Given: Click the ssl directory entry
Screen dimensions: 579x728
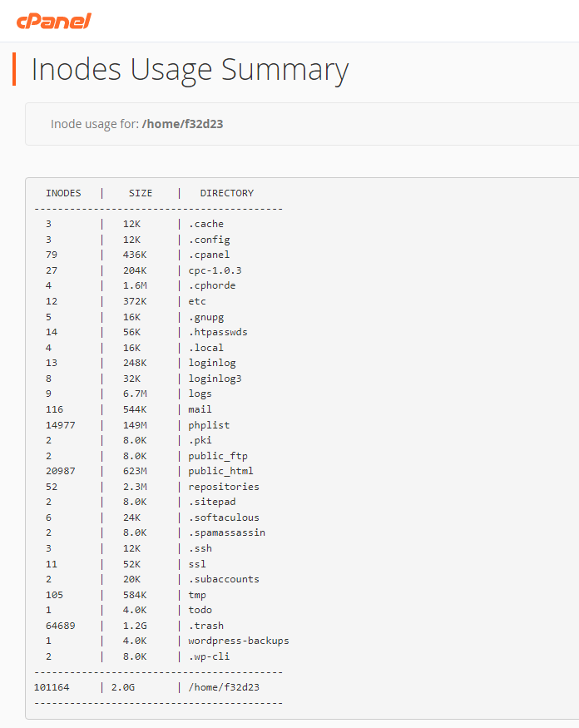Looking at the screenshot, I should point(197,564).
